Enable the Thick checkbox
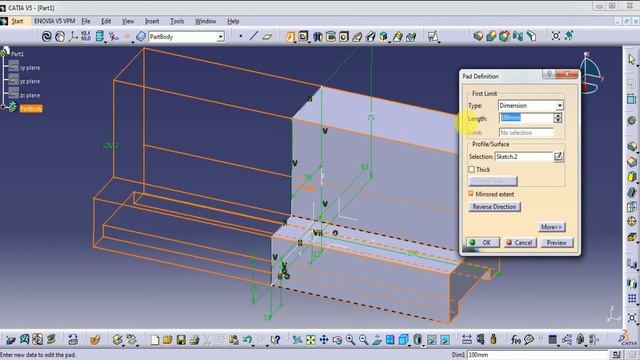Image resolution: width=640 pixels, height=360 pixels. [471, 169]
